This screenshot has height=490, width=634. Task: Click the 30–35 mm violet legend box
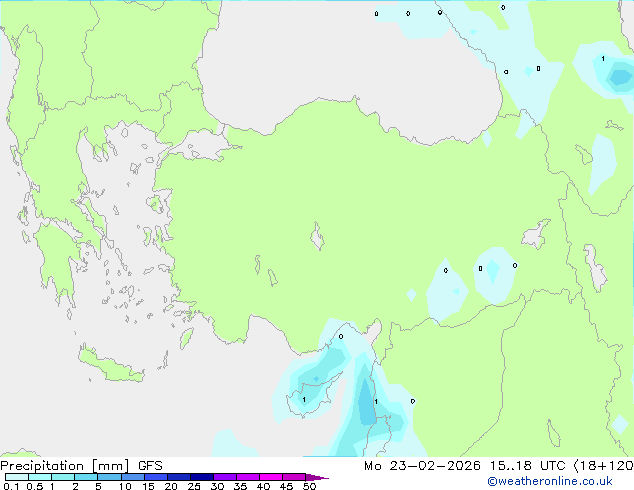click(x=224, y=477)
